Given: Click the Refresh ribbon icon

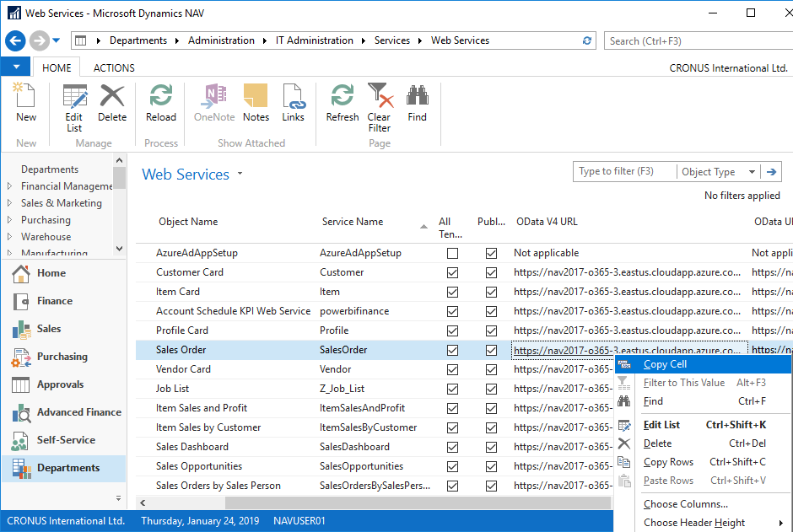Looking at the screenshot, I should pos(343,103).
